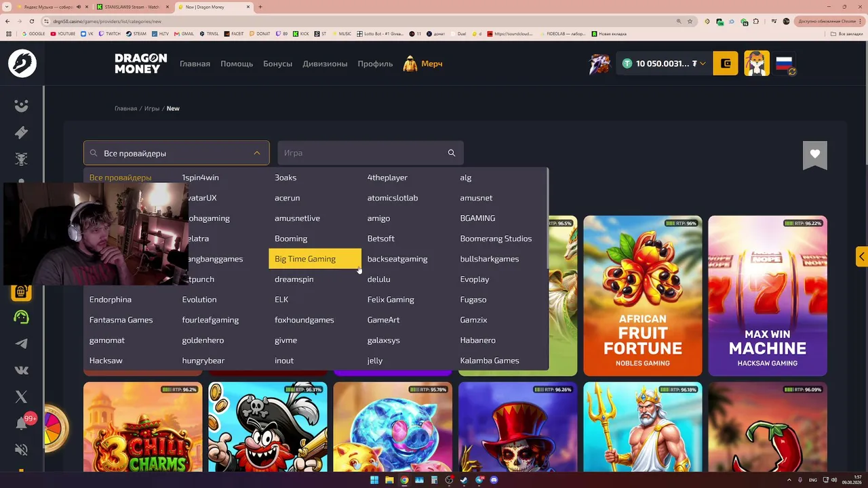Open the division rank avatar icon
The image size is (868, 488).
click(x=599, y=64)
